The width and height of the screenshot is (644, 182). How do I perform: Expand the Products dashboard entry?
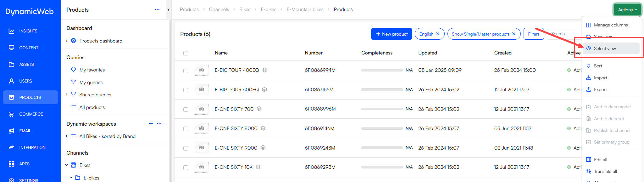(x=66, y=41)
